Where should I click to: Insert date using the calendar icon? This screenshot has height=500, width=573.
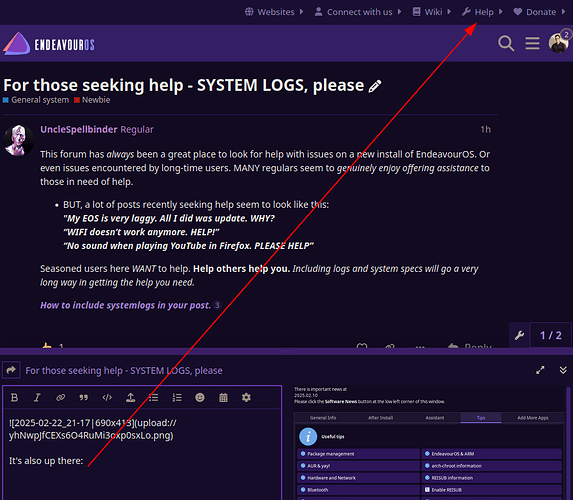click(223, 397)
